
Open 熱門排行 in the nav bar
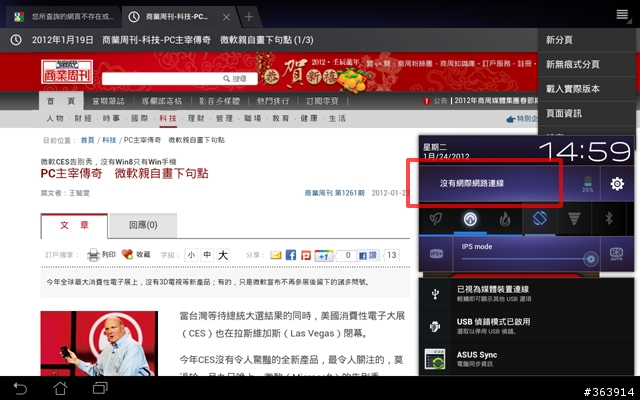click(x=273, y=101)
